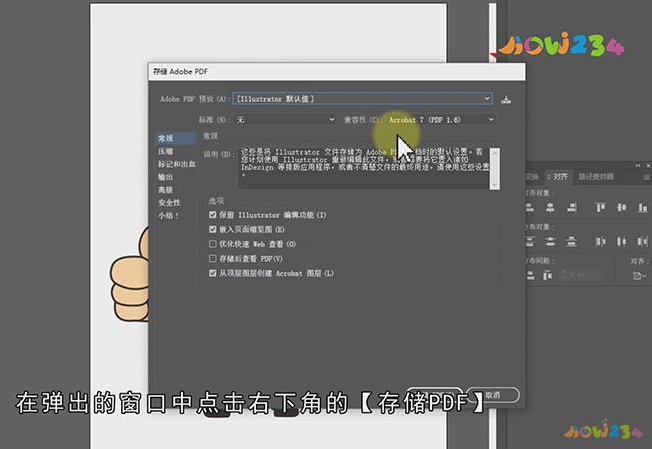Click horizontal distribute left icon in Align panel
Screen dimensions: 652x449
pos(600,241)
